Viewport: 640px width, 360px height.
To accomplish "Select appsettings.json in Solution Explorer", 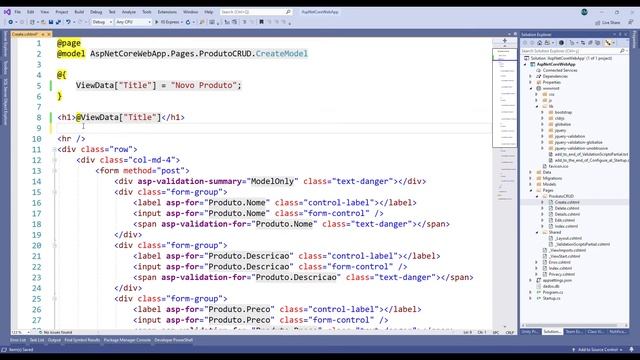I will tap(557, 280).
